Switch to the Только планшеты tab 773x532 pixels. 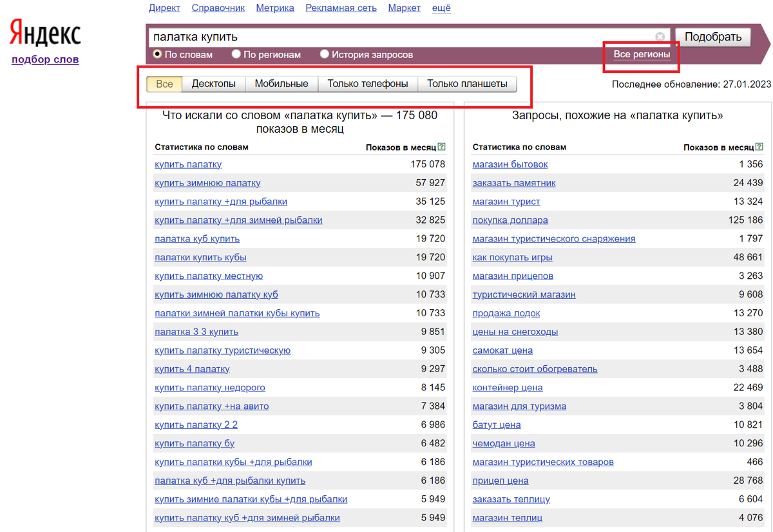(x=467, y=84)
